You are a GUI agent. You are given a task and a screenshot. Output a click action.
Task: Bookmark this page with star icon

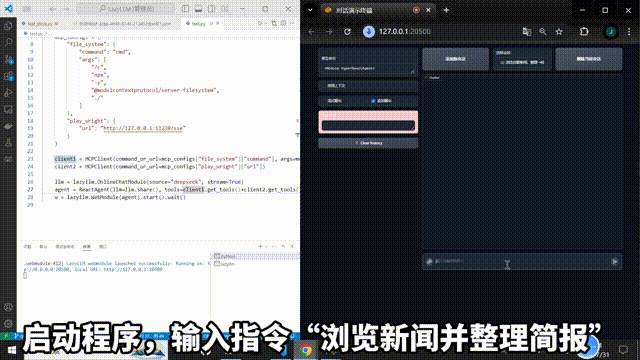[559, 31]
